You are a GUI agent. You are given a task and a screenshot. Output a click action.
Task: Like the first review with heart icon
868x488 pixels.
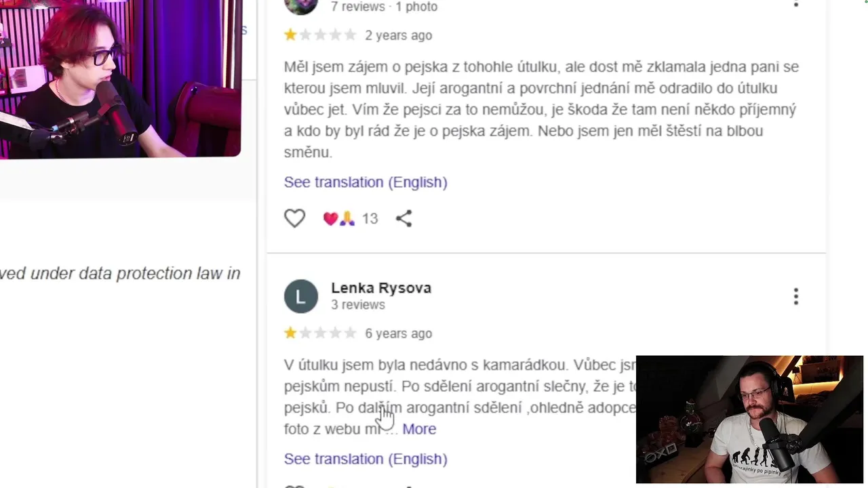click(294, 218)
